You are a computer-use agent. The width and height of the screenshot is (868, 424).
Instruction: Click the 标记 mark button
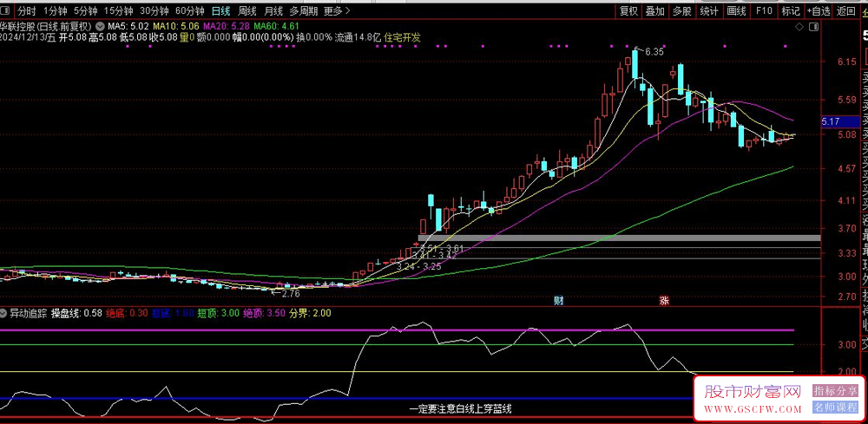791,10
